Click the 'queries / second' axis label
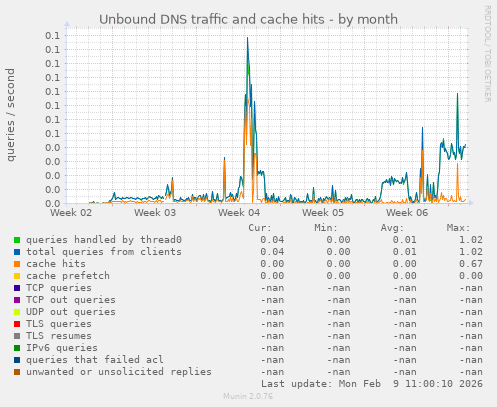Image resolution: width=497 pixels, height=407 pixels. (x=11, y=115)
